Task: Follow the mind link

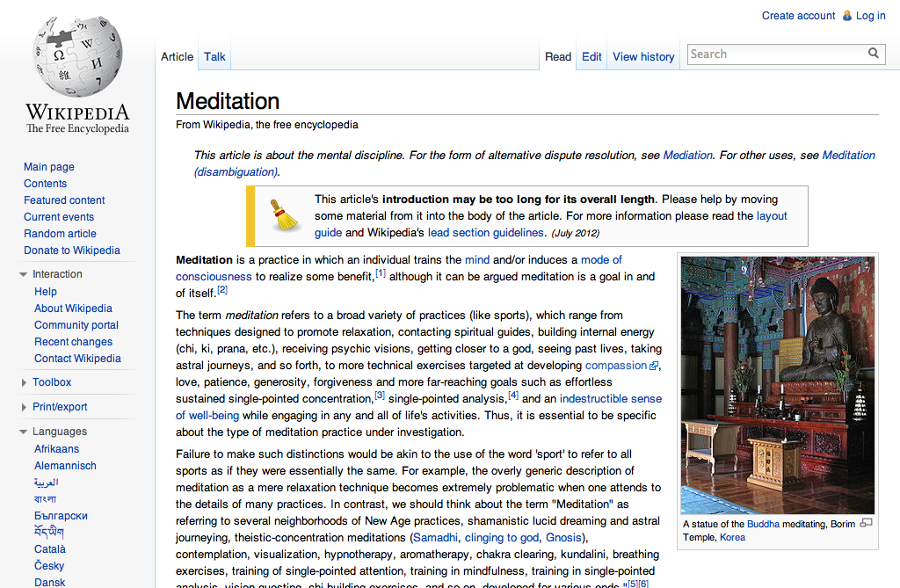Action: pos(477,259)
